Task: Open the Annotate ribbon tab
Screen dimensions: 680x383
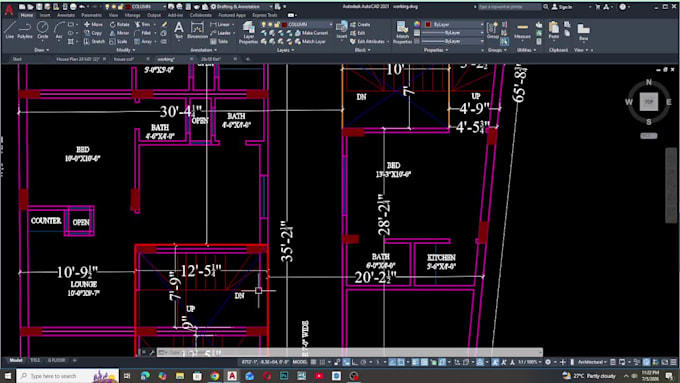Action: coord(66,15)
